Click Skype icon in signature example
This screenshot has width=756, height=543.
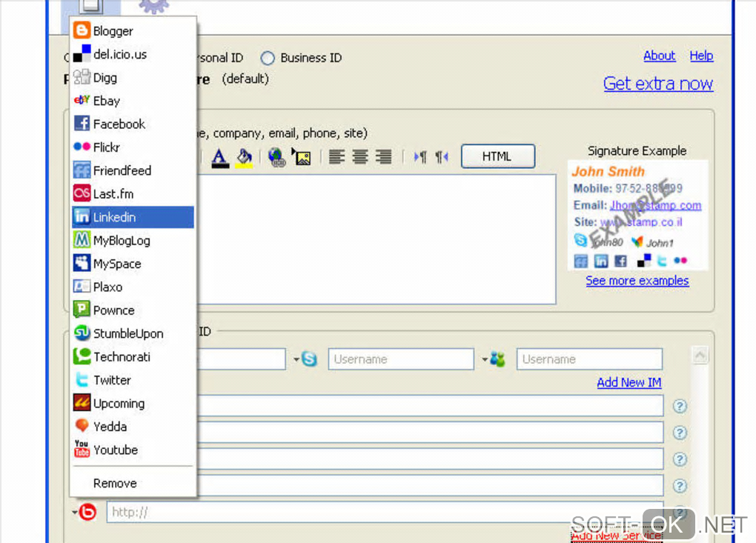(x=580, y=239)
